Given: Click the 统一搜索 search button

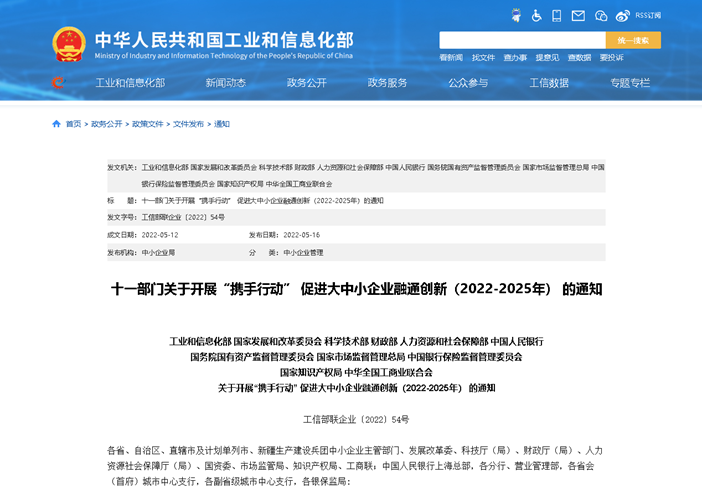Looking at the screenshot, I should coord(633,40).
